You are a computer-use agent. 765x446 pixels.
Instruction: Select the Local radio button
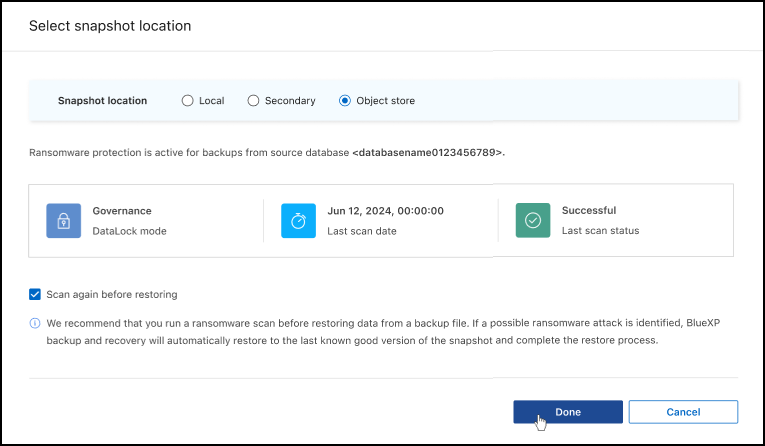[187, 101]
